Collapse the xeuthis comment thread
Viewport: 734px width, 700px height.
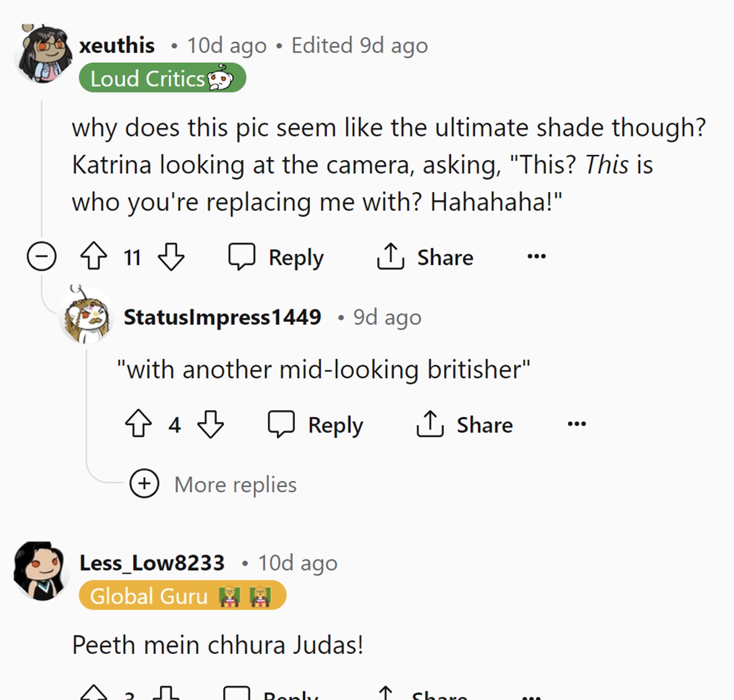42,256
